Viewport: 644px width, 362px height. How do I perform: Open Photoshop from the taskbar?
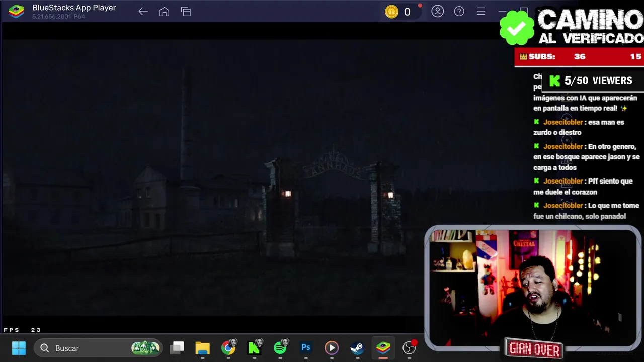pos(305,348)
